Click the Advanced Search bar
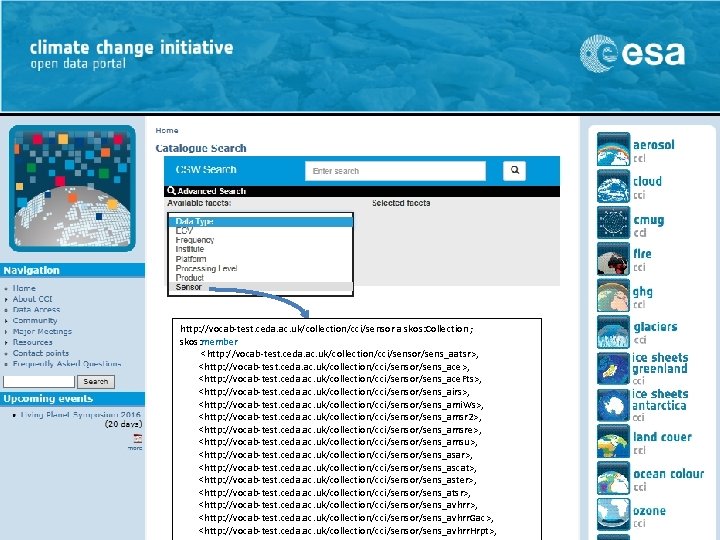This screenshot has height=540, width=720. tap(362, 191)
